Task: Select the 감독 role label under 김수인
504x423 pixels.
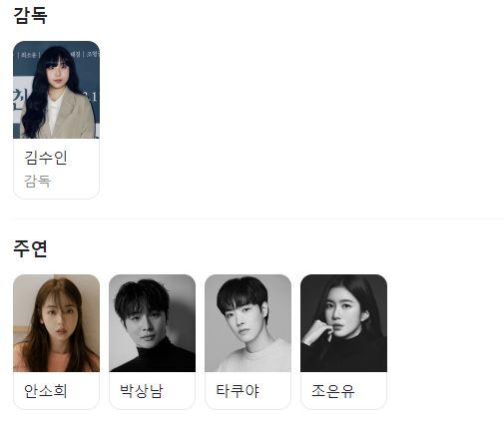Action: (37, 182)
